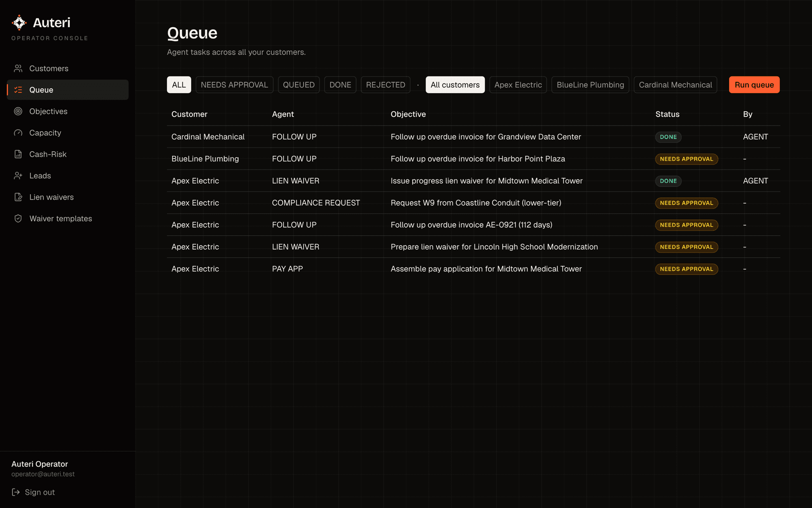The image size is (812, 508).
Task: Filter queue by DONE status
Action: pos(340,85)
